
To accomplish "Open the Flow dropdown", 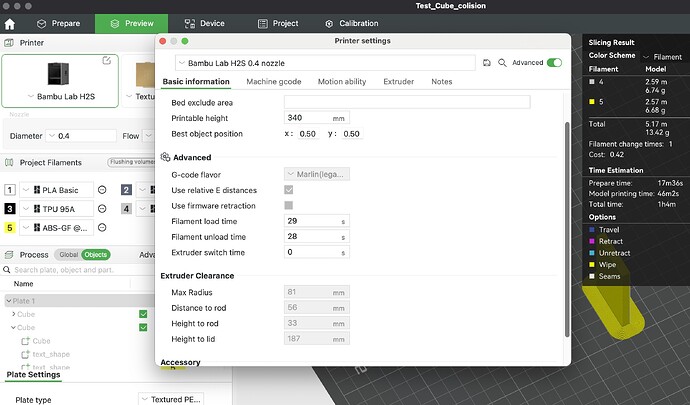I will click(x=148, y=136).
